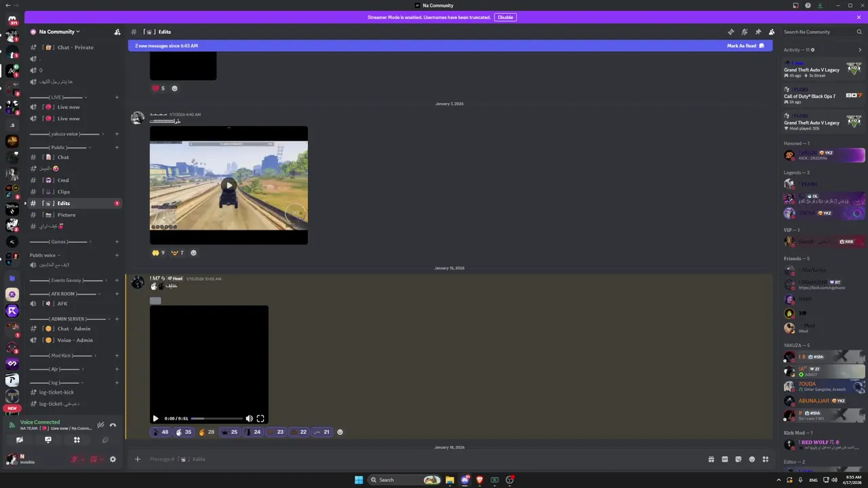The image size is (868, 488).
Task: Open the bottom video in fullscreen
Action: point(260,419)
